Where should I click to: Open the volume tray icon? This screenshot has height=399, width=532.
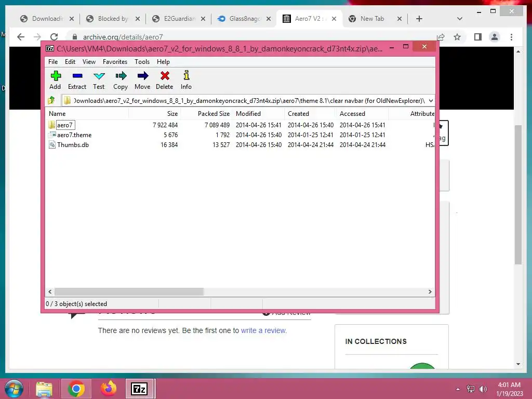point(483,389)
